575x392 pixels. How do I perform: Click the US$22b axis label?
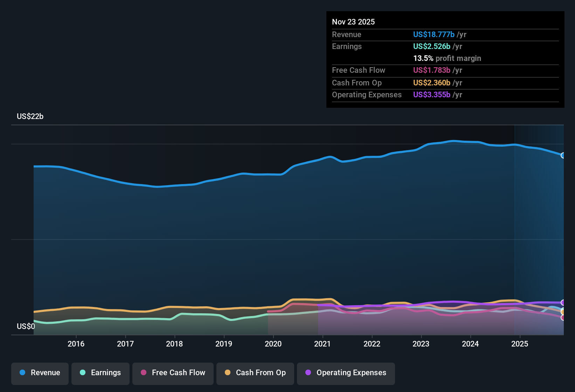[30, 117]
